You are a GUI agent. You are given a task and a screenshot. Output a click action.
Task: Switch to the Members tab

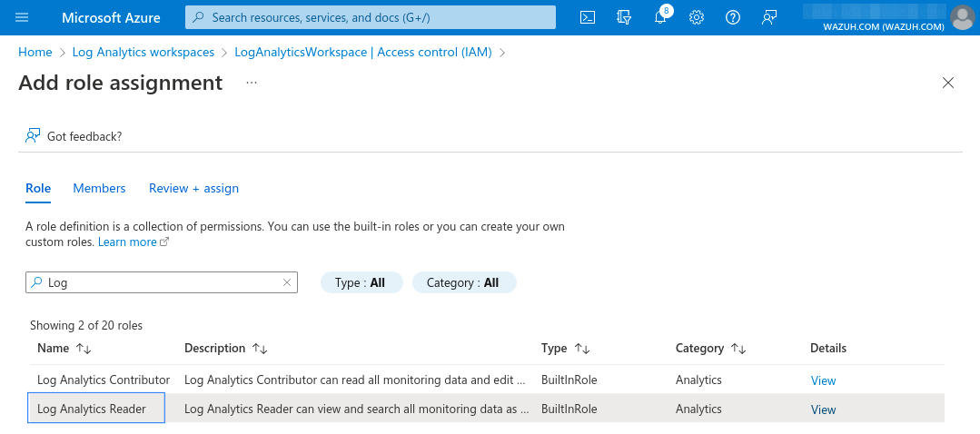click(99, 189)
